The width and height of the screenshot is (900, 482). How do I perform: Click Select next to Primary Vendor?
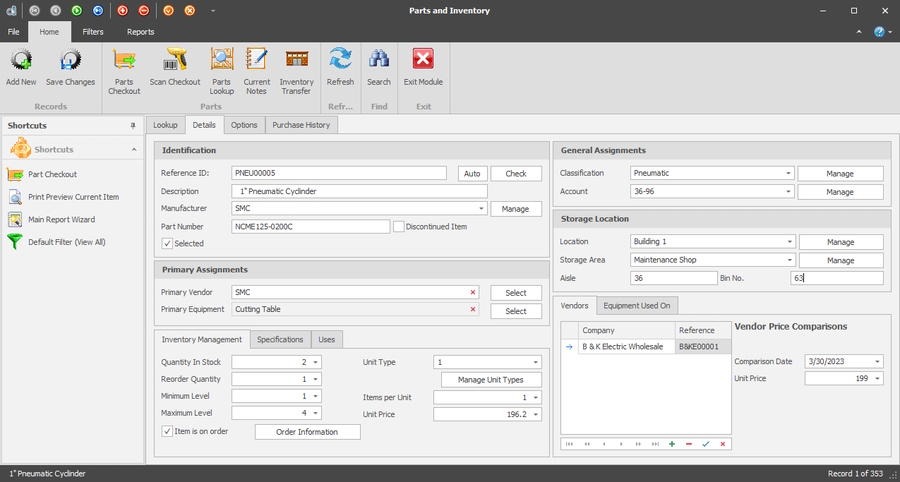pyautogui.click(x=516, y=293)
